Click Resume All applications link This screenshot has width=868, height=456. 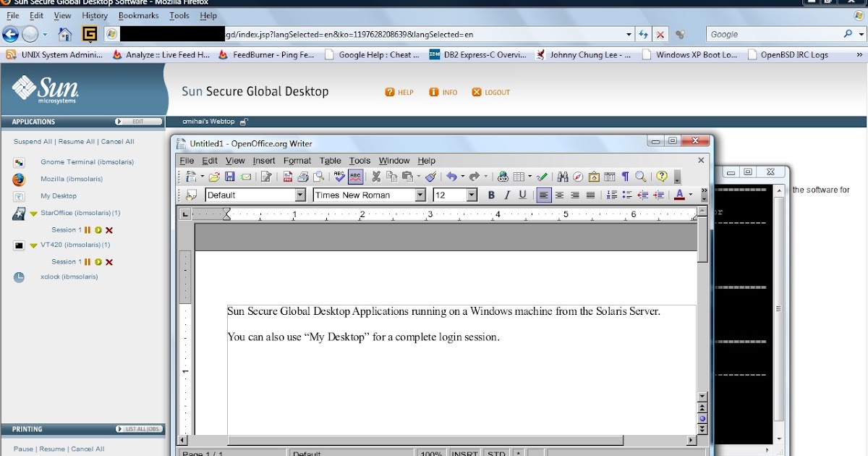coord(77,142)
